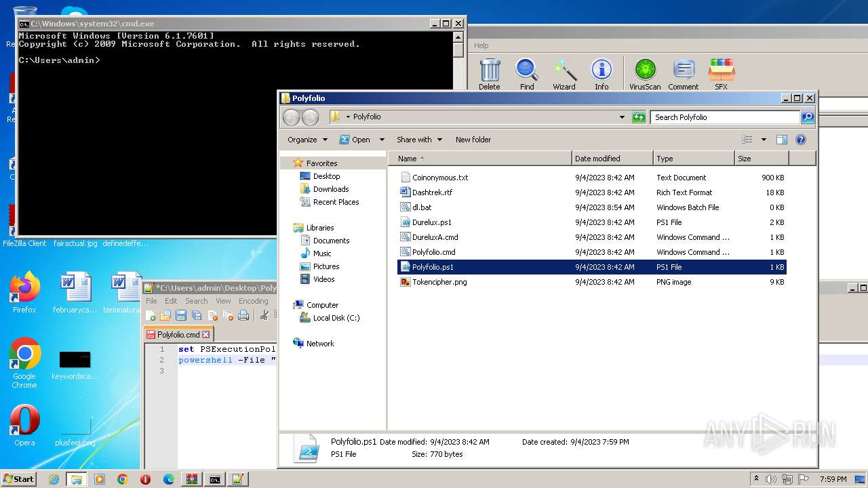Viewport: 868px width, 488px height.
Task: Select the Dashtrek.rtf file
Action: click(x=592, y=192)
